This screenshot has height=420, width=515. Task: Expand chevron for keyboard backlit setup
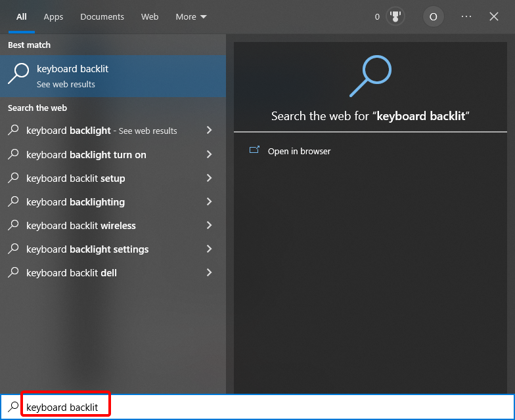(209, 178)
